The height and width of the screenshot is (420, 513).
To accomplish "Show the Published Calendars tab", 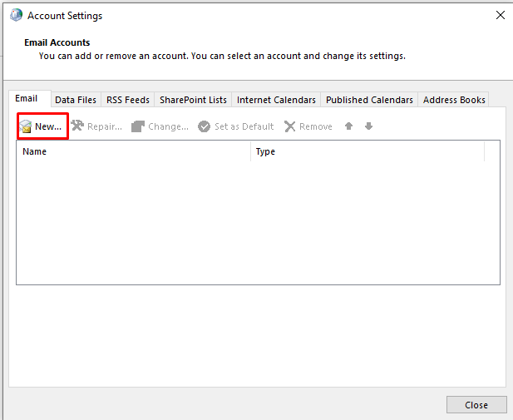I will (x=369, y=100).
